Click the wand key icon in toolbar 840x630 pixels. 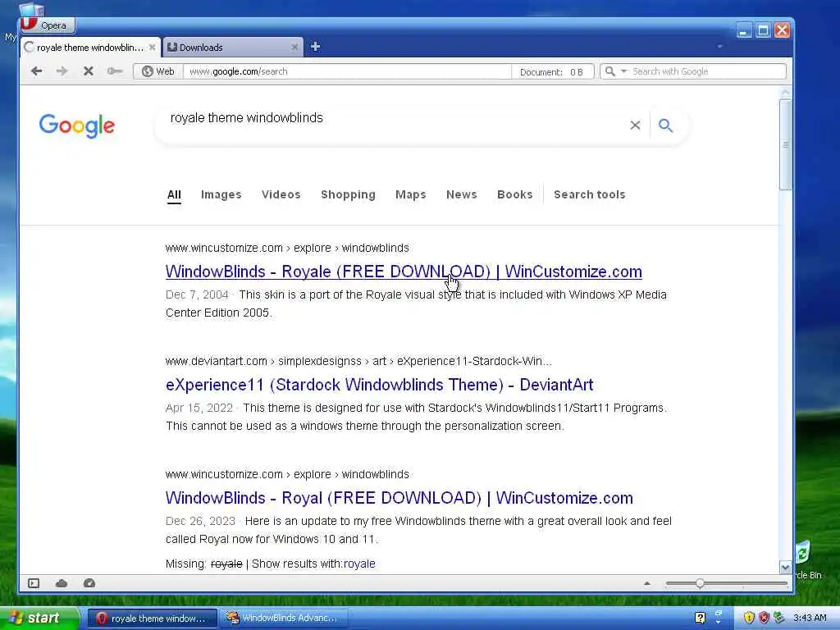[114, 71]
